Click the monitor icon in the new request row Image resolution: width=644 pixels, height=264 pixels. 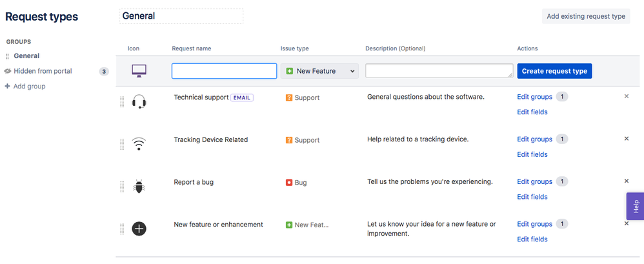pos(139,70)
